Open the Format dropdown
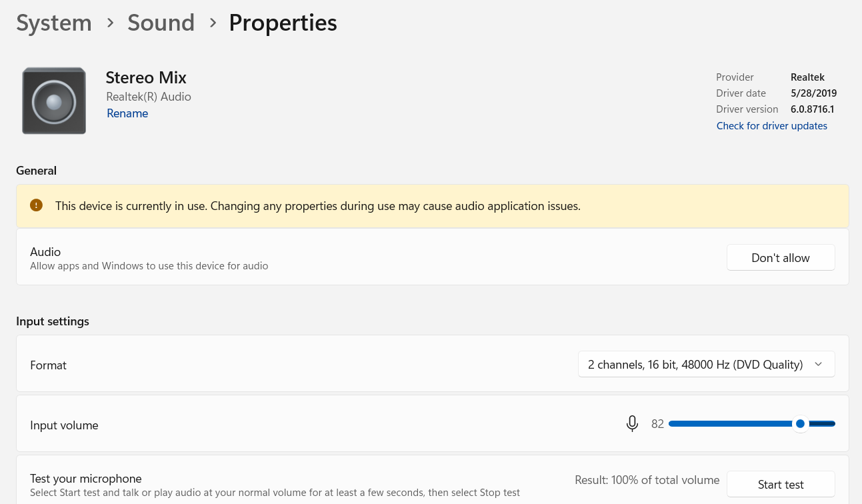The image size is (862, 504). [705, 365]
